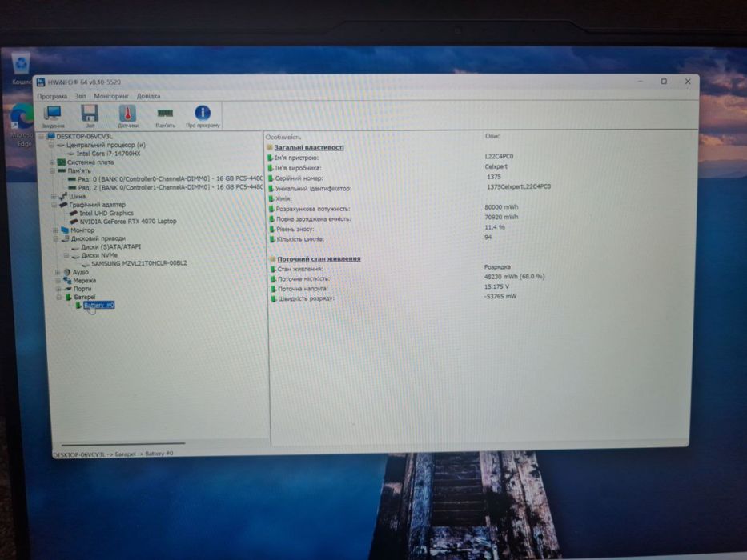
Task: Click the icon beside Поточний стан живлення heading
Action: 273,259
